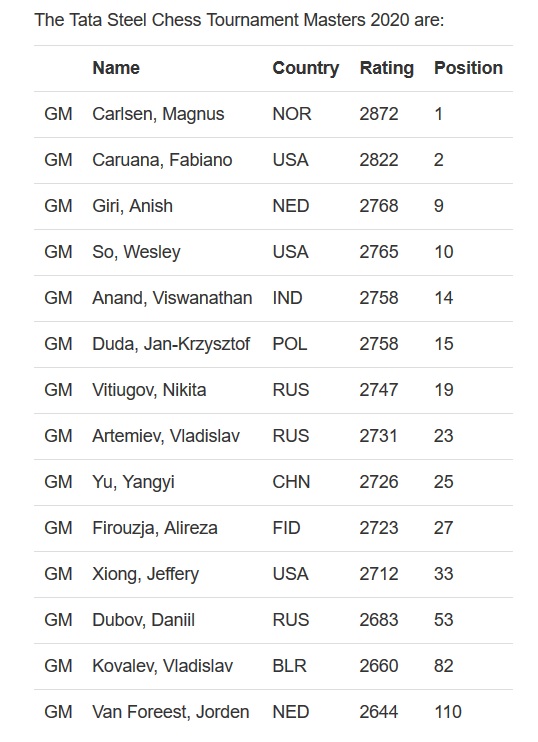Click Duda, Jan-Krzysztof name cell
538x742 pixels.
tap(171, 344)
